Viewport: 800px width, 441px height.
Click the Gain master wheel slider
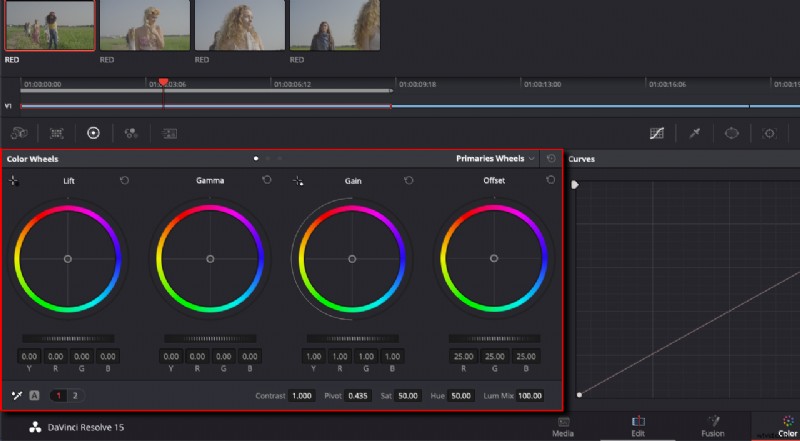tap(353, 338)
